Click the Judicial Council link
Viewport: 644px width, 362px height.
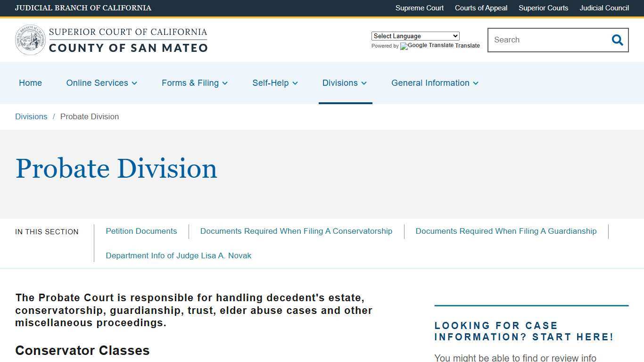604,8
